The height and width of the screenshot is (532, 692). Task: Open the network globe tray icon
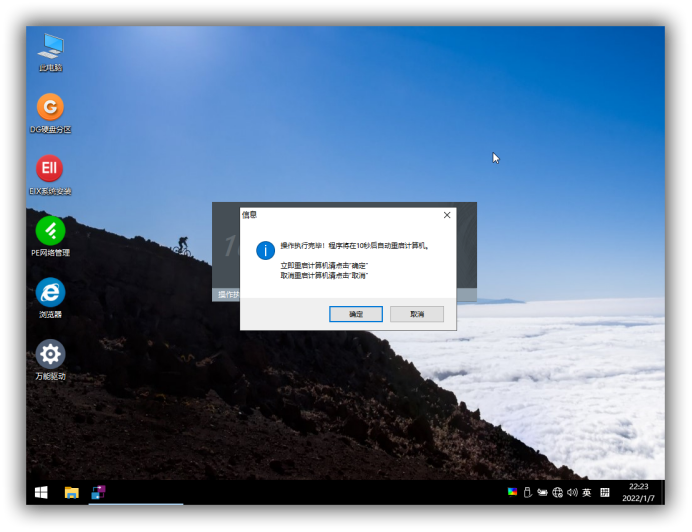[x=557, y=492]
